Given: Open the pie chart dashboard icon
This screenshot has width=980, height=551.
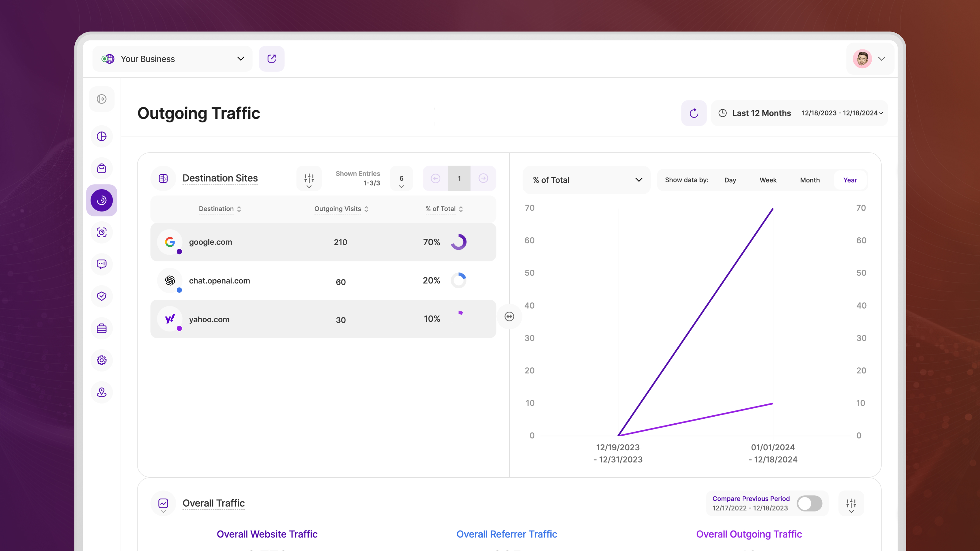Looking at the screenshot, I should (102, 137).
